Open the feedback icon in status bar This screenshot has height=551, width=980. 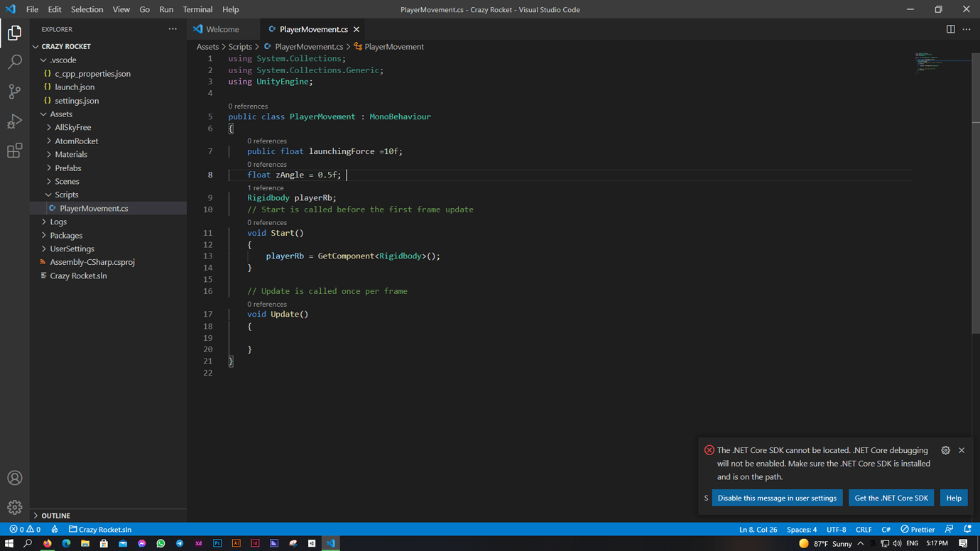tap(949, 529)
